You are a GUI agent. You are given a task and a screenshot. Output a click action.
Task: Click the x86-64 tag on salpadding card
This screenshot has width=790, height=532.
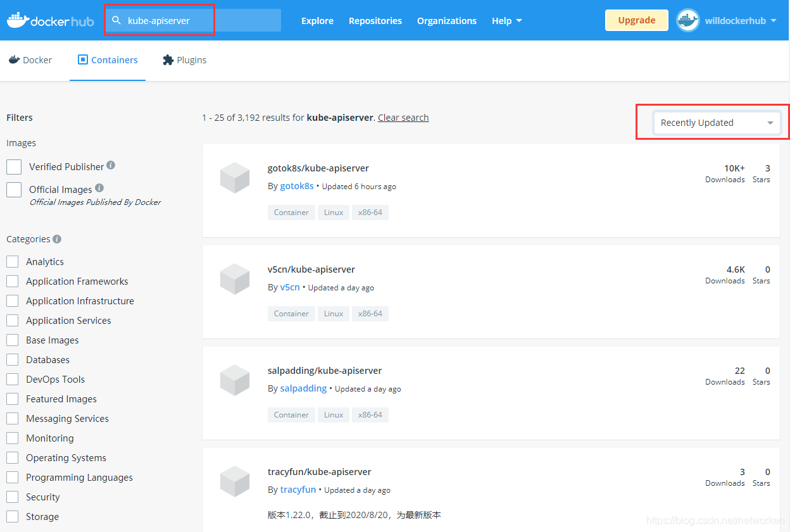click(x=370, y=415)
